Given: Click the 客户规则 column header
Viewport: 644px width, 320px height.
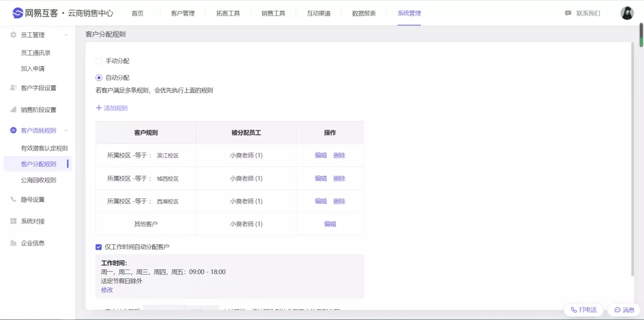Looking at the screenshot, I should coord(146,132).
